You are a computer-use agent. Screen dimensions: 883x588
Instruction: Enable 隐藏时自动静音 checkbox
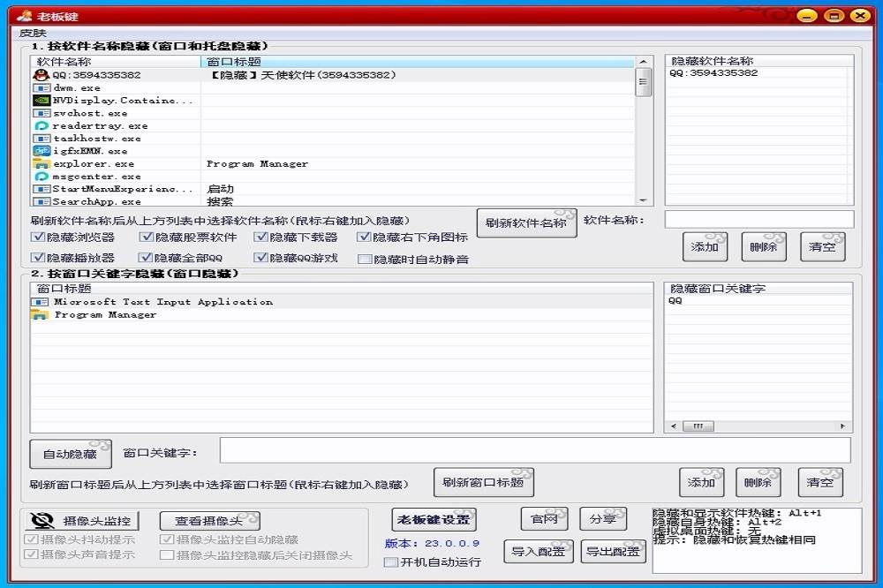pos(365,260)
